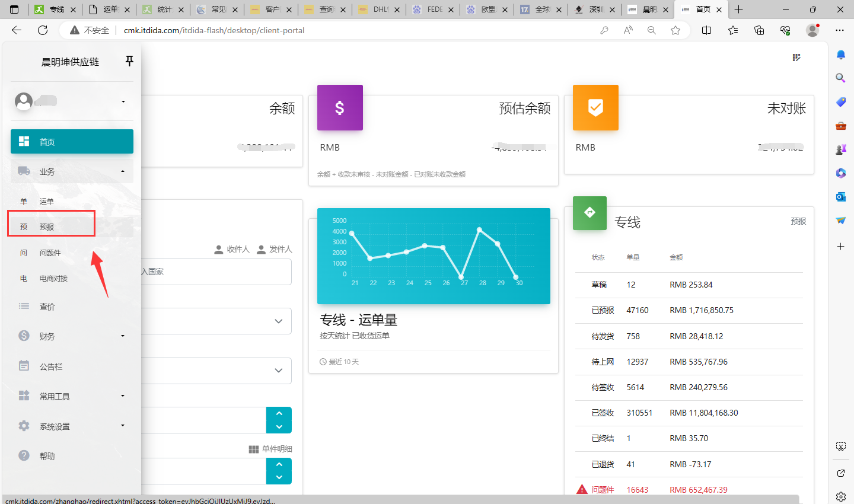Click the green 专线 navigation icon

point(589,213)
